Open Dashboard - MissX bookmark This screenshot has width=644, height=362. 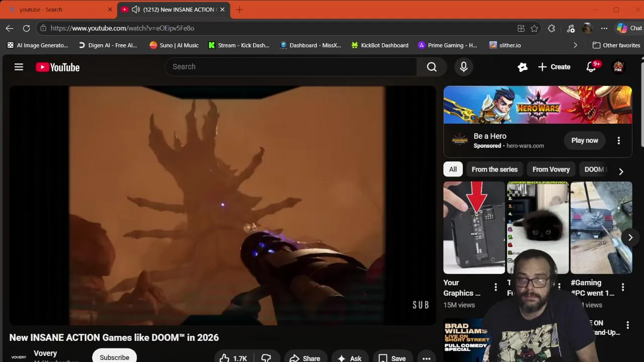pos(310,45)
